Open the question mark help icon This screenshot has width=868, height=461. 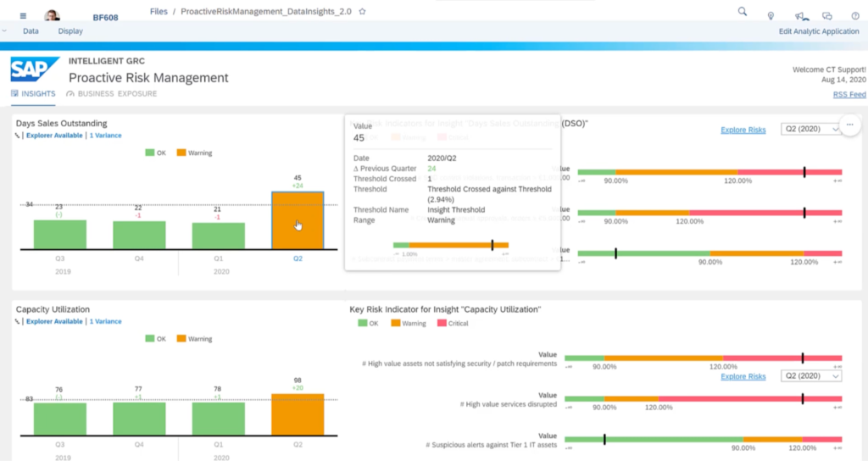855,16
